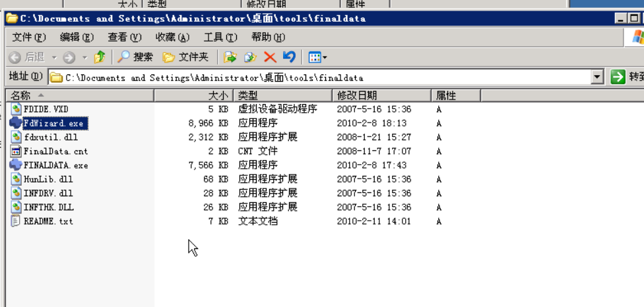Click the Back (后退) arrow icon
644x307 pixels.
15,57
